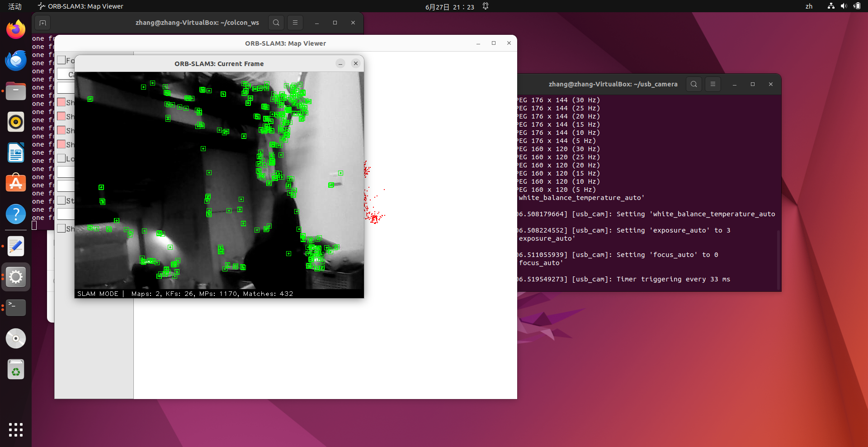
Task: Open Ubuntu Software from the dock
Action: [16, 183]
